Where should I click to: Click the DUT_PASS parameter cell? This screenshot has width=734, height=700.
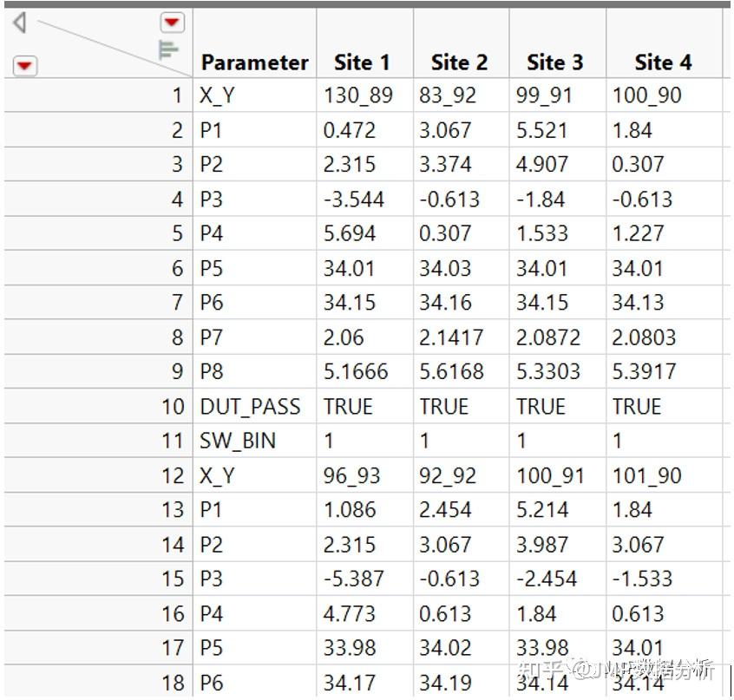click(x=250, y=407)
